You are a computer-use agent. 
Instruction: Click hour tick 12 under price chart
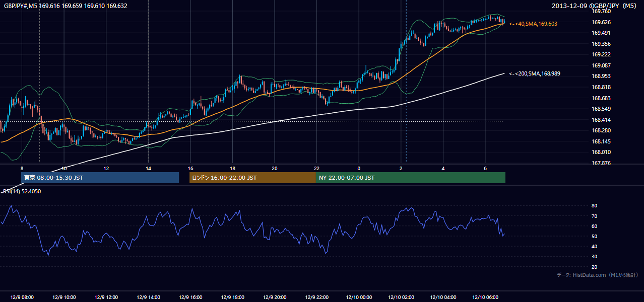pos(106,168)
